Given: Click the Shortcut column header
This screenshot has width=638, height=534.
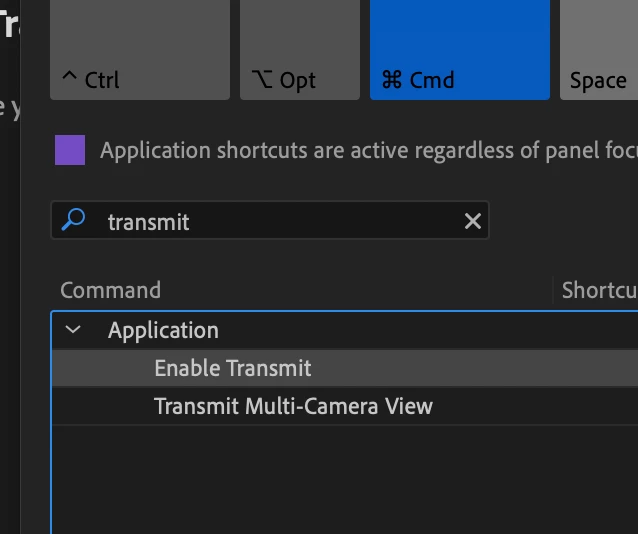Looking at the screenshot, I should (x=599, y=290).
